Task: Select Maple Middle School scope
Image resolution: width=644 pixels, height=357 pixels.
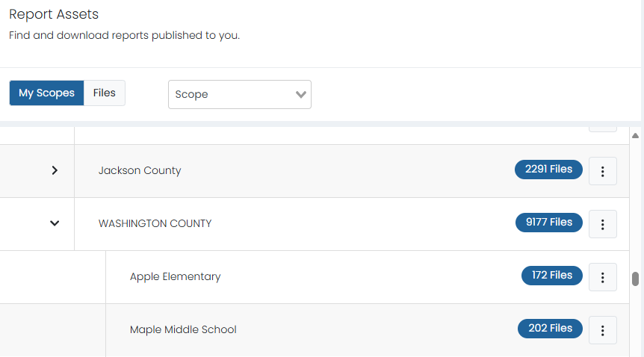Action: 183,329
